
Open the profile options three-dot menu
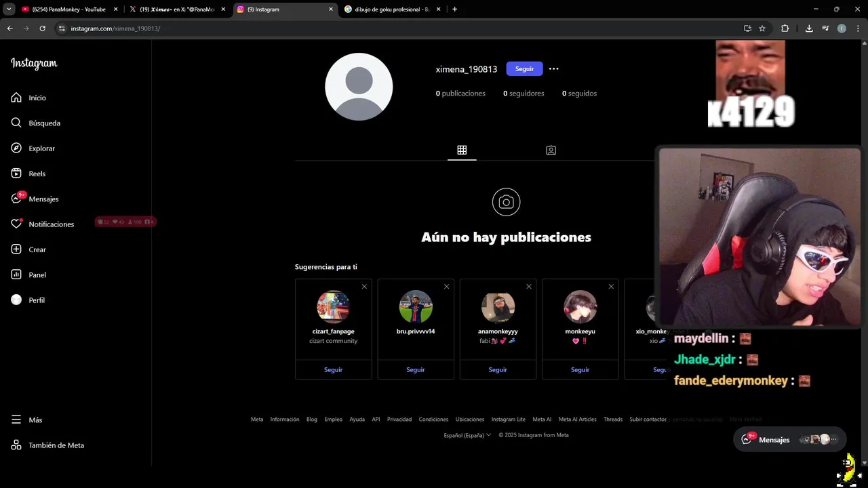click(x=554, y=68)
